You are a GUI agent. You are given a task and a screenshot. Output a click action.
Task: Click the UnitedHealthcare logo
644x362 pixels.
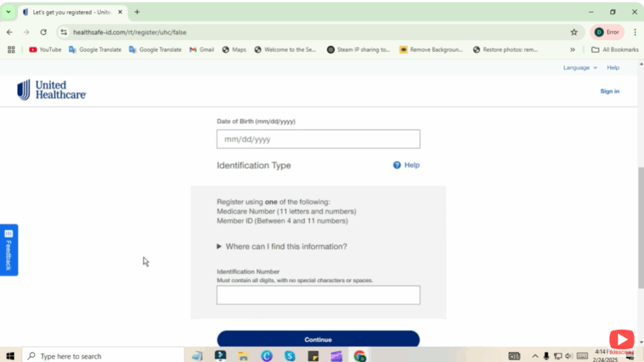click(x=52, y=90)
